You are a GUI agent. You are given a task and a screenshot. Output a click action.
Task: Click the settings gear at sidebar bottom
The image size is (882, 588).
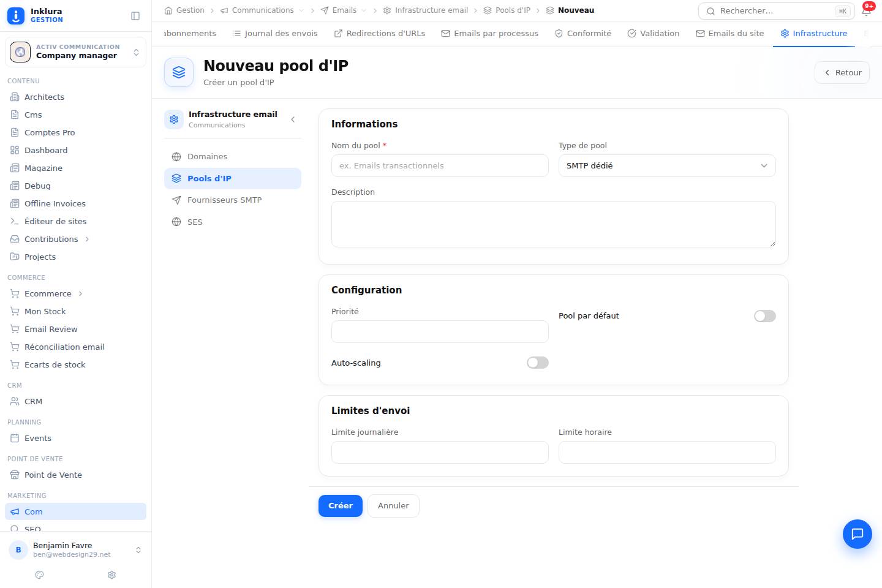[x=111, y=575]
